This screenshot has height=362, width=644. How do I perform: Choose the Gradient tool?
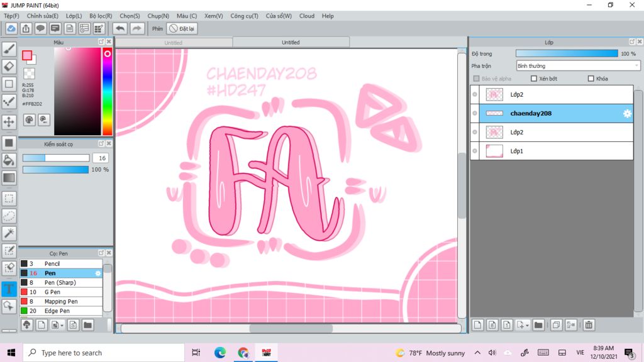click(9, 178)
